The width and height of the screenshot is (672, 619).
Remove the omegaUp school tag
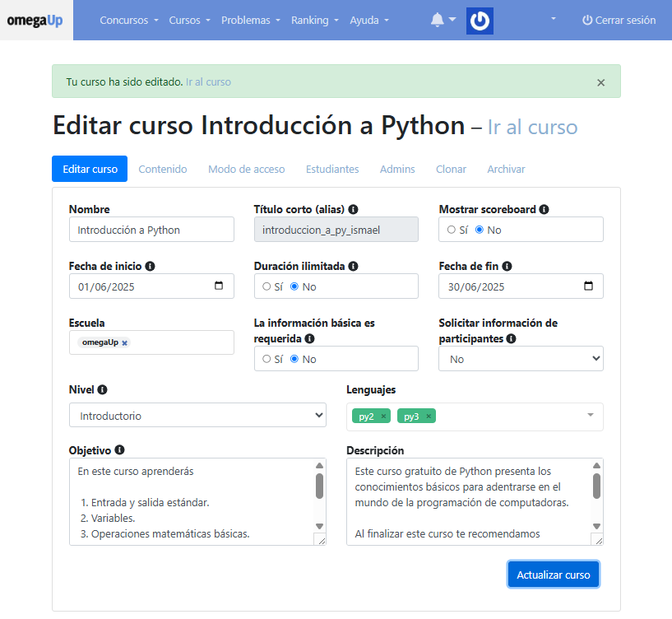[x=125, y=343]
